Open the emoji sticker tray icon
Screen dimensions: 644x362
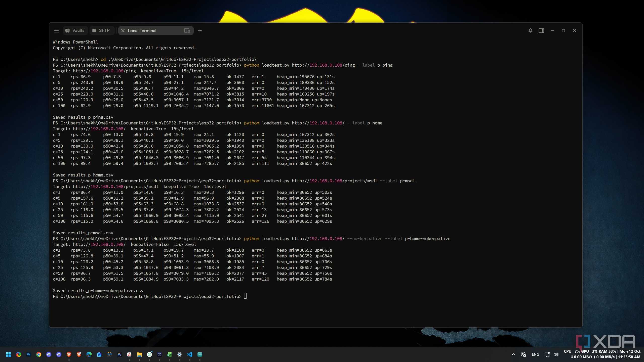[x=524, y=354]
